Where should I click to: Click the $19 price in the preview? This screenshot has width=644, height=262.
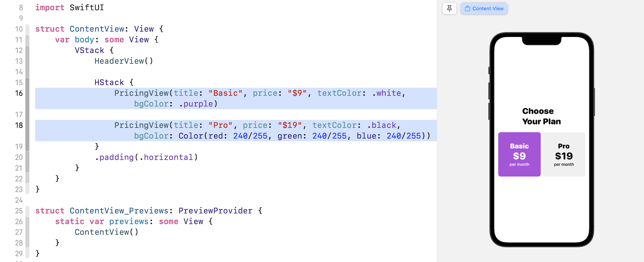click(564, 156)
